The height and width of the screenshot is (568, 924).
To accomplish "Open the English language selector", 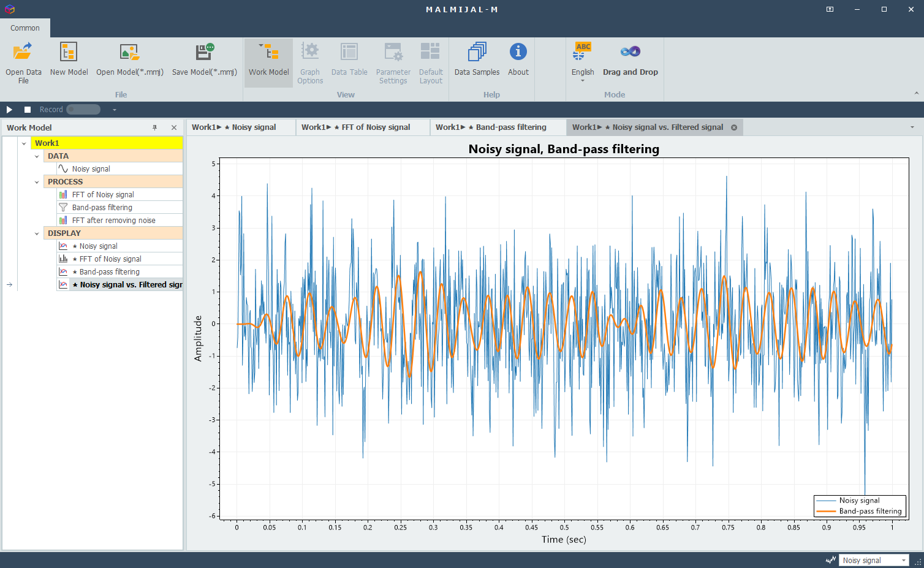I will click(583, 62).
